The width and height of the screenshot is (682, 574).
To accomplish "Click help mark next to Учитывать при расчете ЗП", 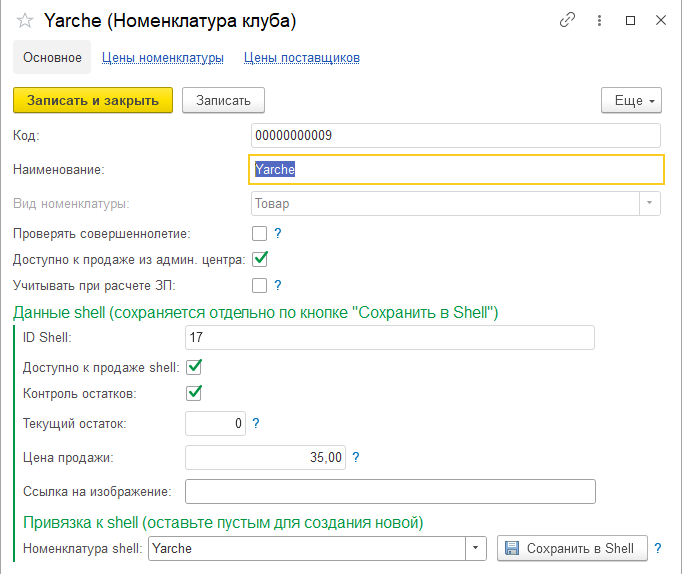I will (x=278, y=285).
